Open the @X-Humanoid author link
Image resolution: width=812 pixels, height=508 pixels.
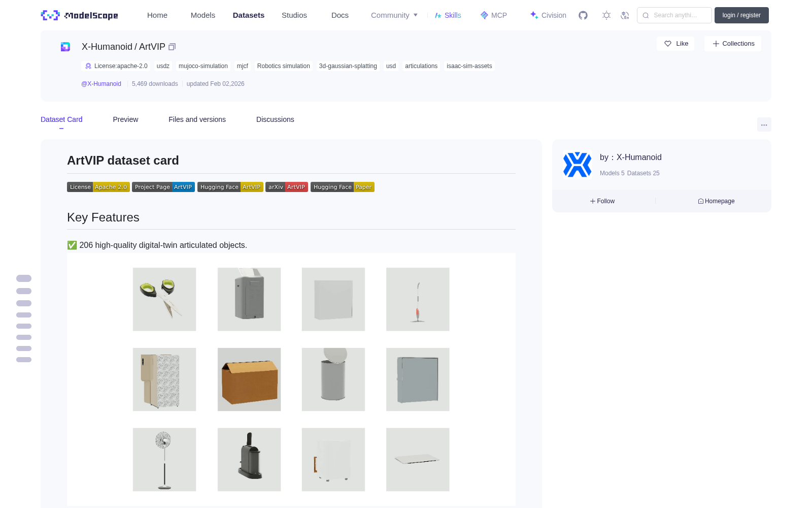click(101, 84)
